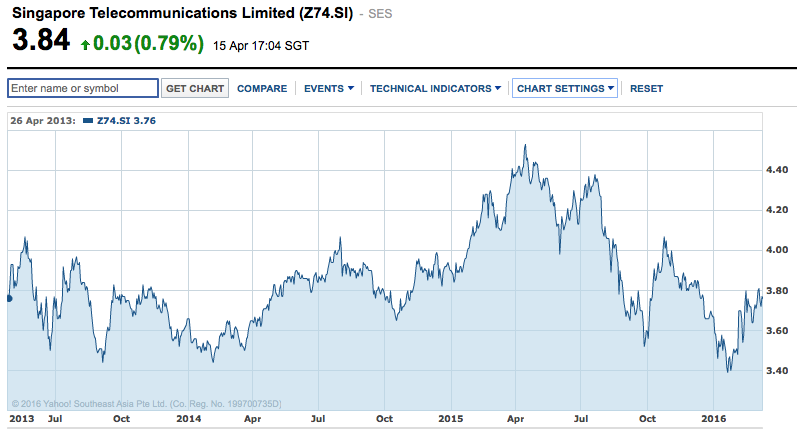Click the green up arrow price change icon

point(85,45)
